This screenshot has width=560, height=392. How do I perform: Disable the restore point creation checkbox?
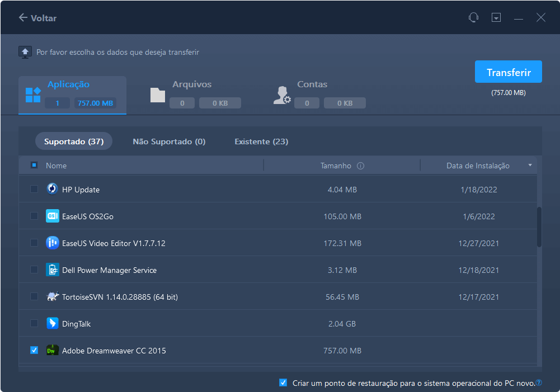tap(283, 383)
